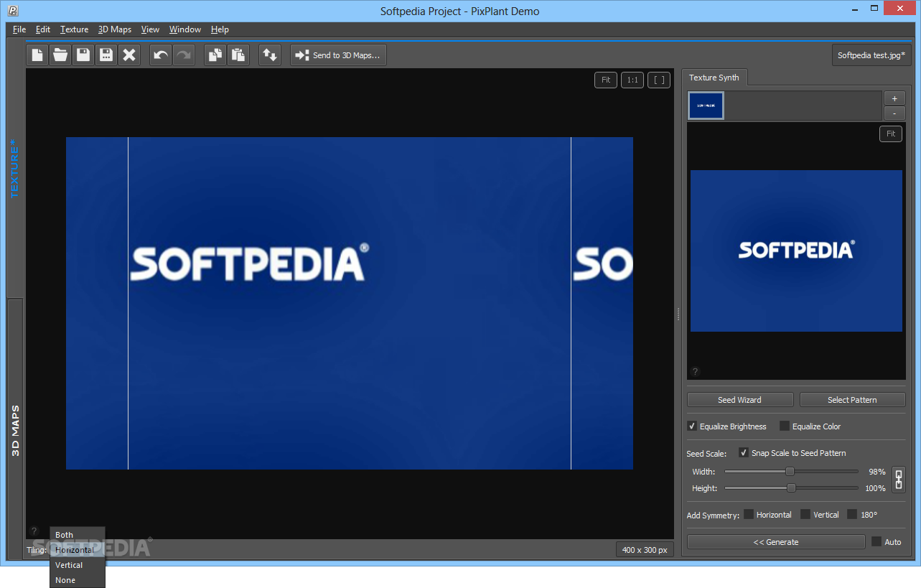Close the texture with the X icon

click(x=129, y=55)
